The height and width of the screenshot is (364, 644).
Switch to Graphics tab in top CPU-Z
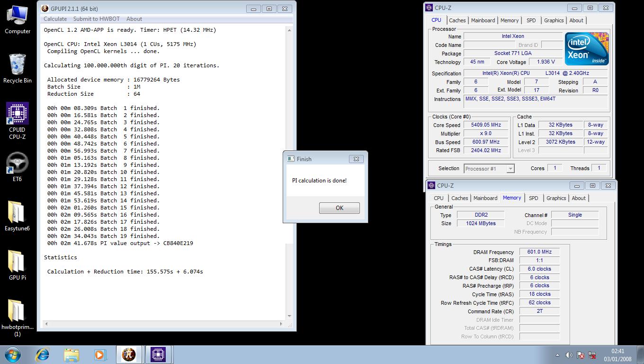pyautogui.click(x=554, y=20)
